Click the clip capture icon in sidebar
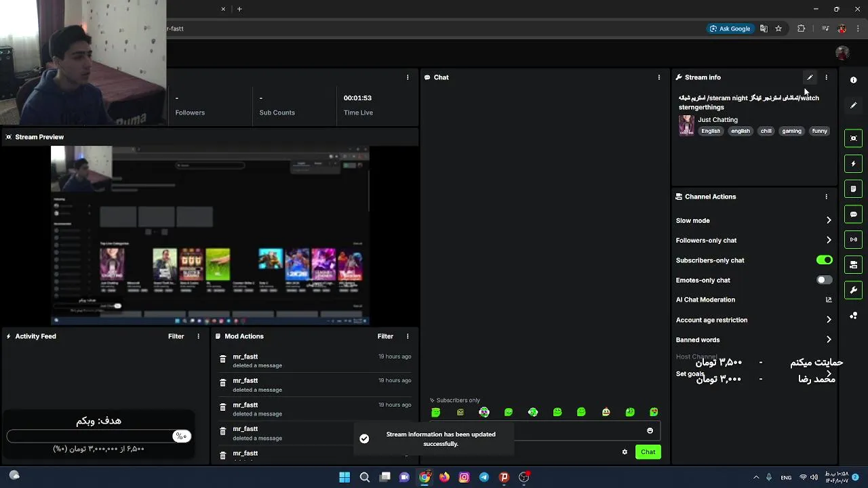The width and height of the screenshot is (868, 488). (853, 138)
